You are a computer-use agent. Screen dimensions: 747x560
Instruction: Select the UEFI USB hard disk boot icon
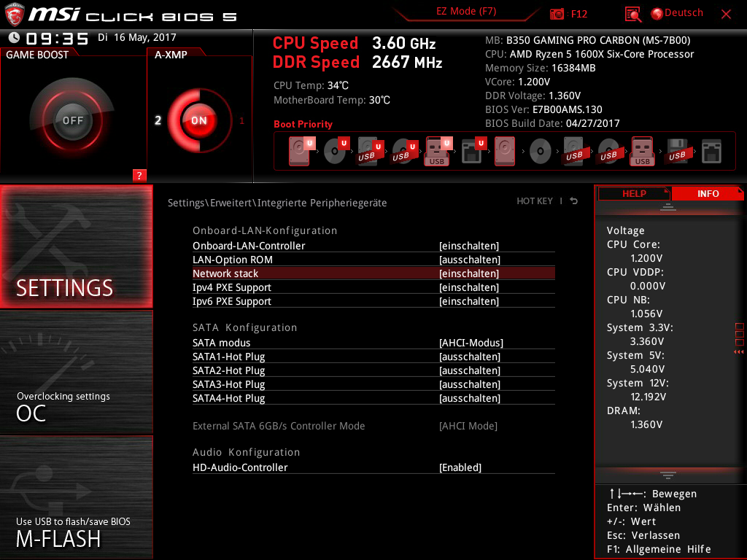370,151
